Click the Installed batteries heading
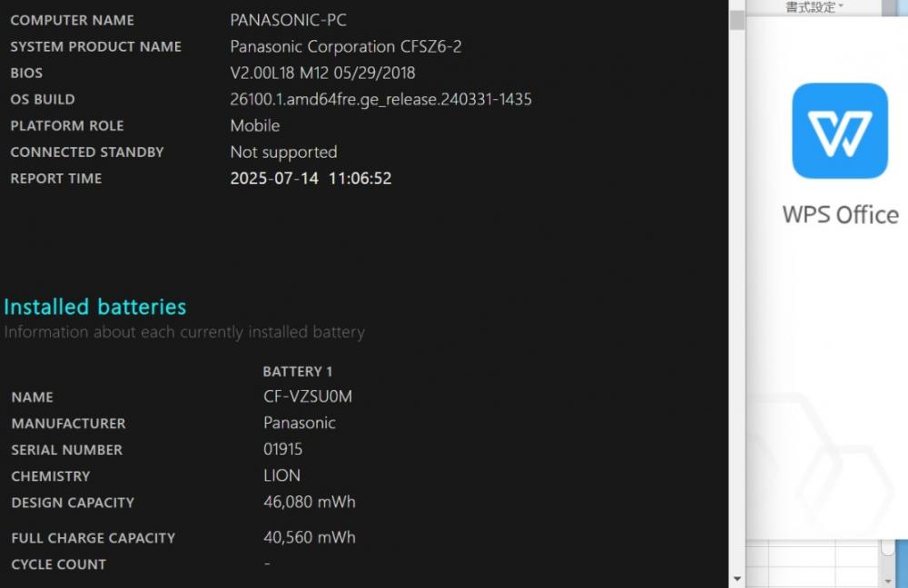 coord(95,307)
